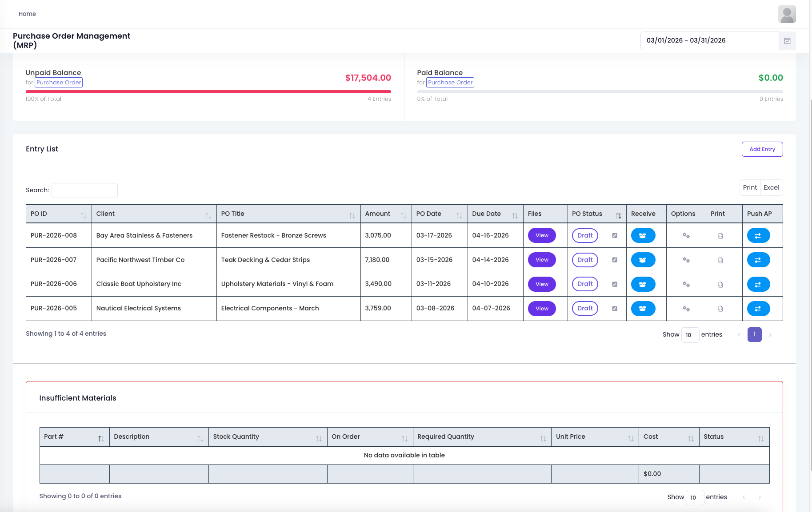Select page 1 in Entry List pagination
812x512 pixels.
point(754,334)
